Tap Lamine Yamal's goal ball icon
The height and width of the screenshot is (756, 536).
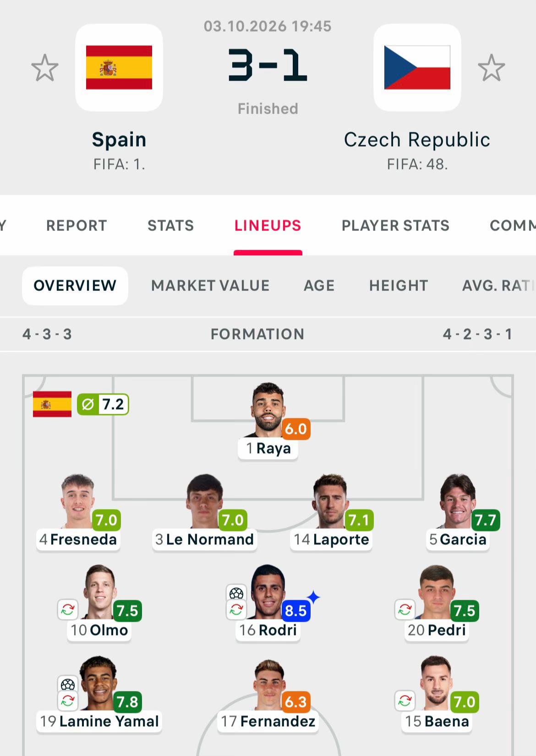(x=68, y=685)
